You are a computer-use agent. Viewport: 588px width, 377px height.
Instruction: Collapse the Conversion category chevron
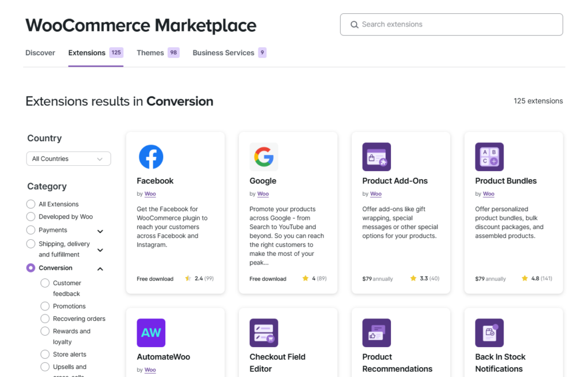(100, 269)
